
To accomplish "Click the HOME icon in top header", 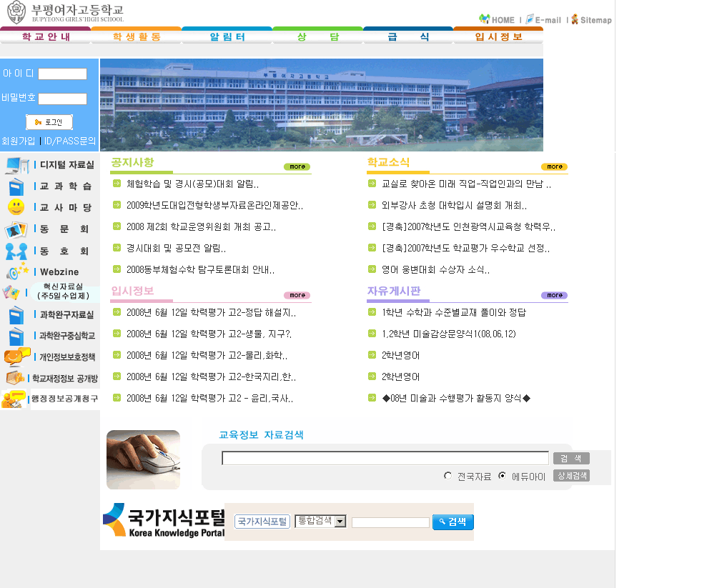I will 485,19.
